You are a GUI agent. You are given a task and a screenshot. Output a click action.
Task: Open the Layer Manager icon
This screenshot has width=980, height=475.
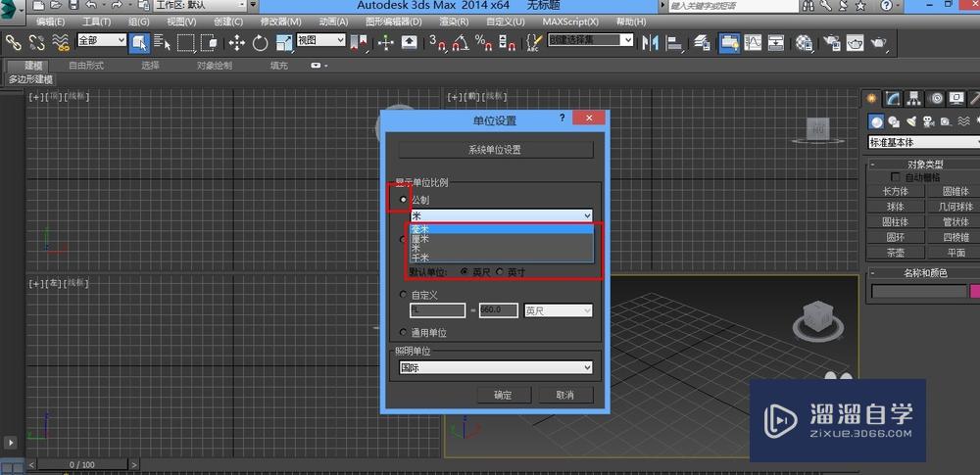[702, 42]
